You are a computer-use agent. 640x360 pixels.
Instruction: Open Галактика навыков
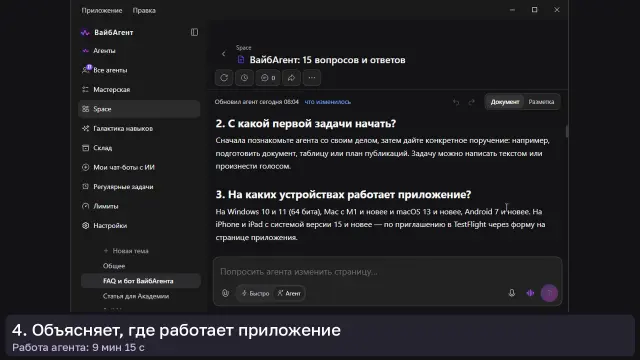123,129
